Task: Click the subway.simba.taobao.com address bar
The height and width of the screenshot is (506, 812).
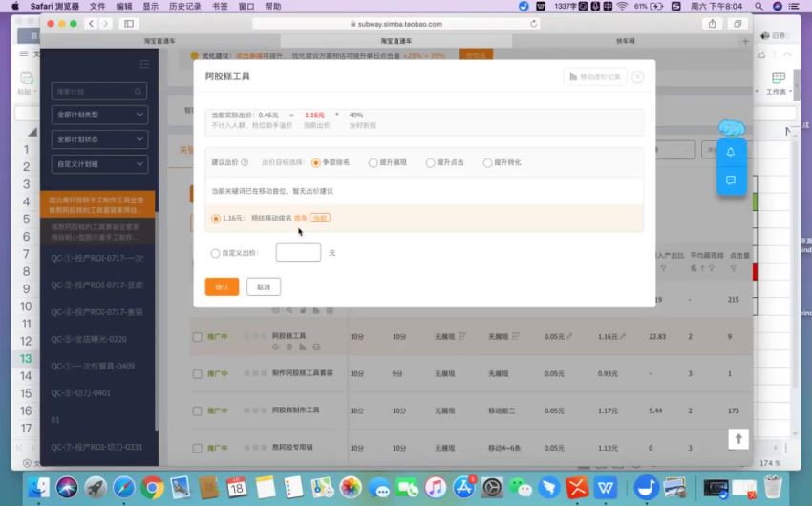Action: [396, 24]
